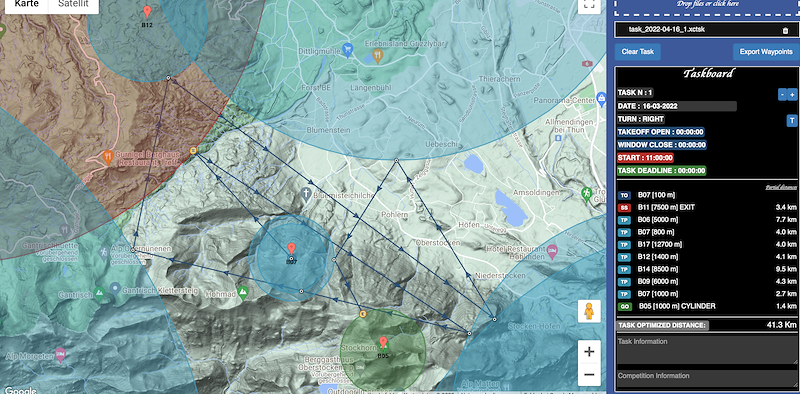Edit the Task Information text field
The height and width of the screenshot is (394, 800).
click(707, 350)
